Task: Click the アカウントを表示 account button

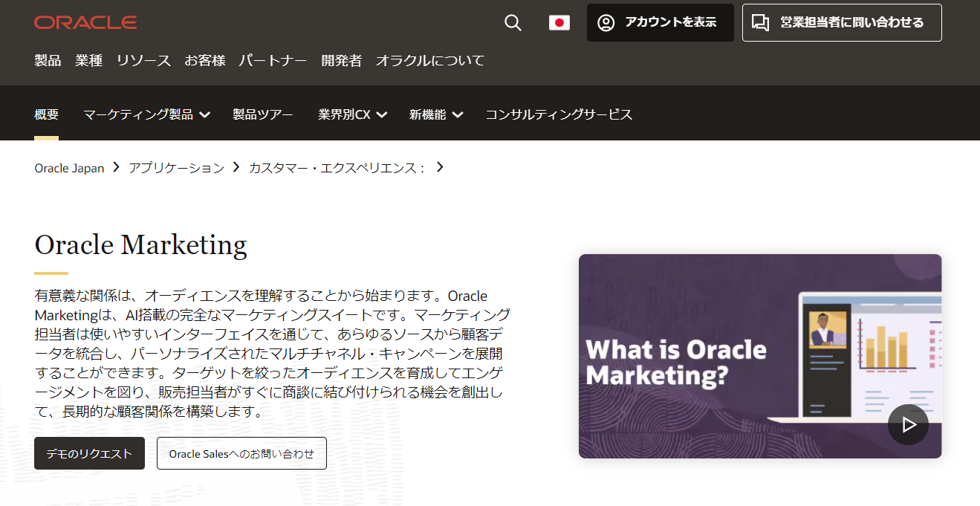Action: pyautogui.click(x=660, y=22)
